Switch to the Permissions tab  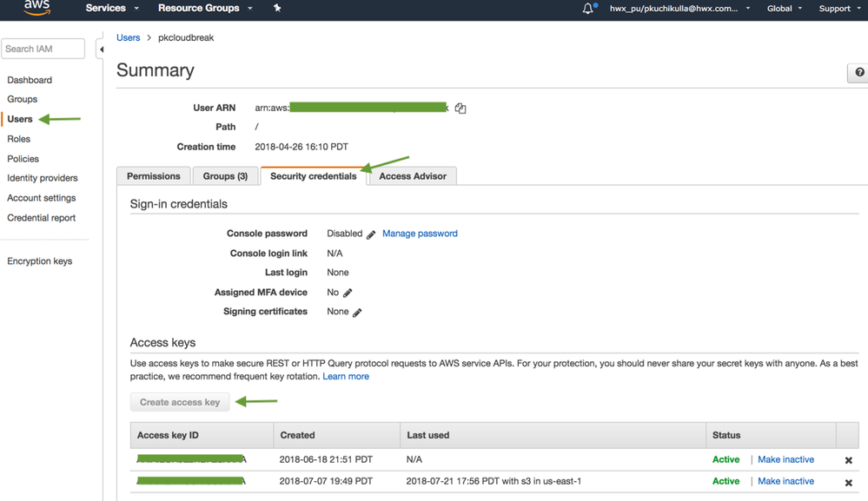(154, 176)
